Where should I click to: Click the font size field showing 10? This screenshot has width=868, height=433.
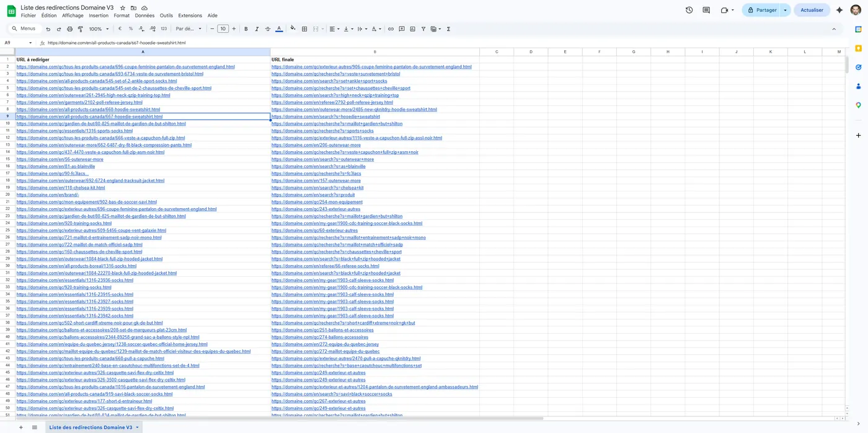click(223, 29)
